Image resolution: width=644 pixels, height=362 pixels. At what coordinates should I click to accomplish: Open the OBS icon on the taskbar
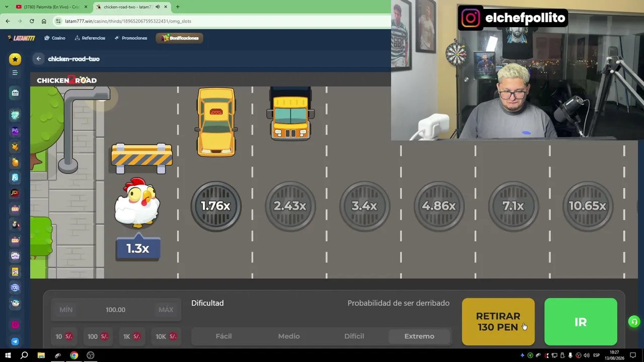pos(91,355)
